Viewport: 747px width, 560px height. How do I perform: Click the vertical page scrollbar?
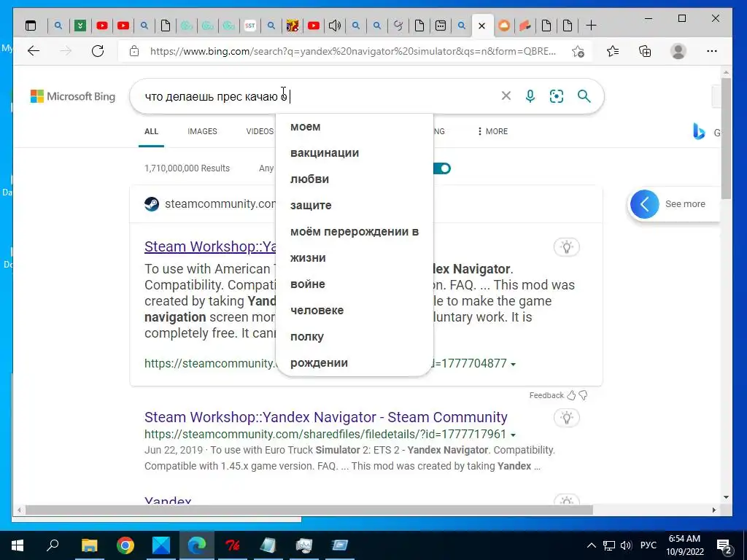pyautogui.click(x=726, y=138)
